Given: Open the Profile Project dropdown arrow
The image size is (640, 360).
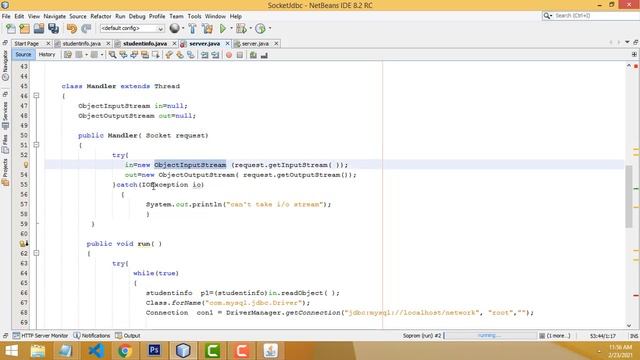Looking at the screenshot, I should [x=269, y=29].
